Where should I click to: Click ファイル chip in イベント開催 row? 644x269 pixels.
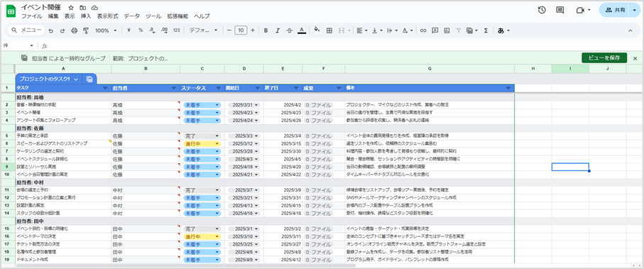318,113
